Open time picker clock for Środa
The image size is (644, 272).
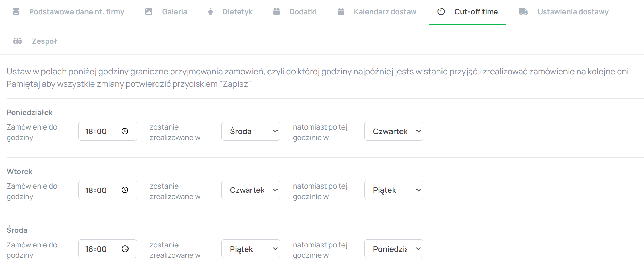click(125, 249)
